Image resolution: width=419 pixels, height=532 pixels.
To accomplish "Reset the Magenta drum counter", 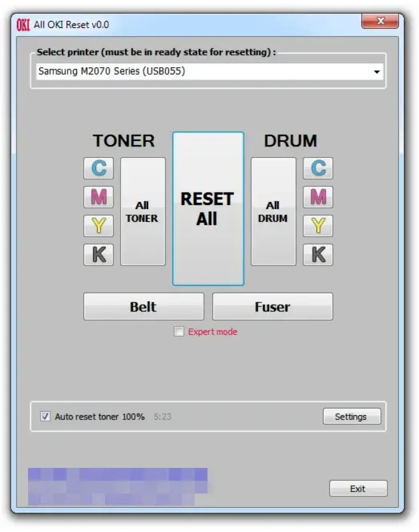I will click(318, 197).
